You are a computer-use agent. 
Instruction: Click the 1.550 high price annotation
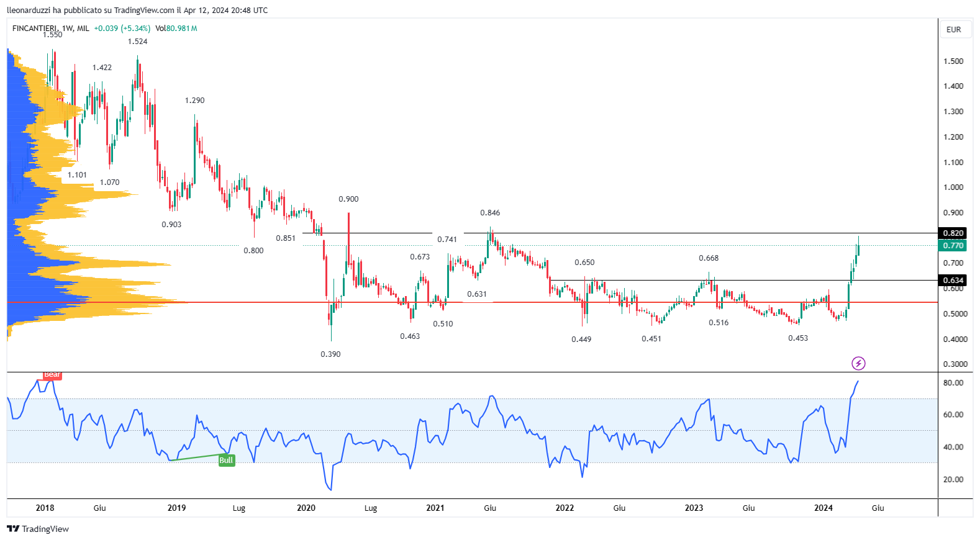pos(53,35)
